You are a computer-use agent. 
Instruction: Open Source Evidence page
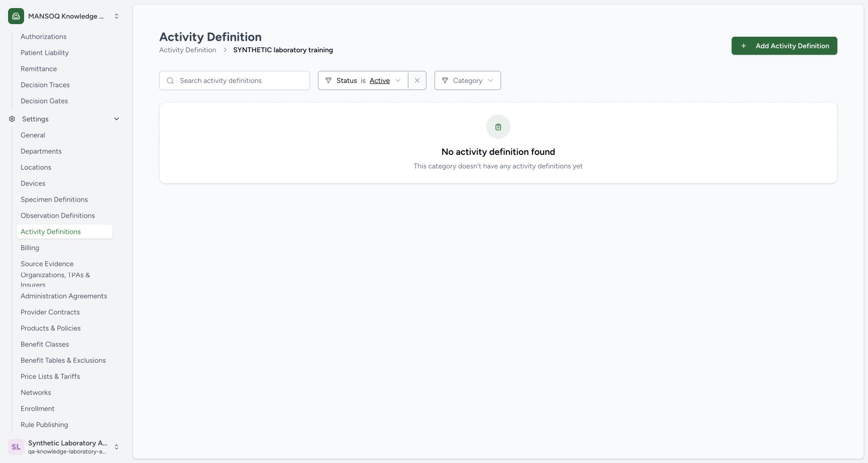tap(47, 264)
